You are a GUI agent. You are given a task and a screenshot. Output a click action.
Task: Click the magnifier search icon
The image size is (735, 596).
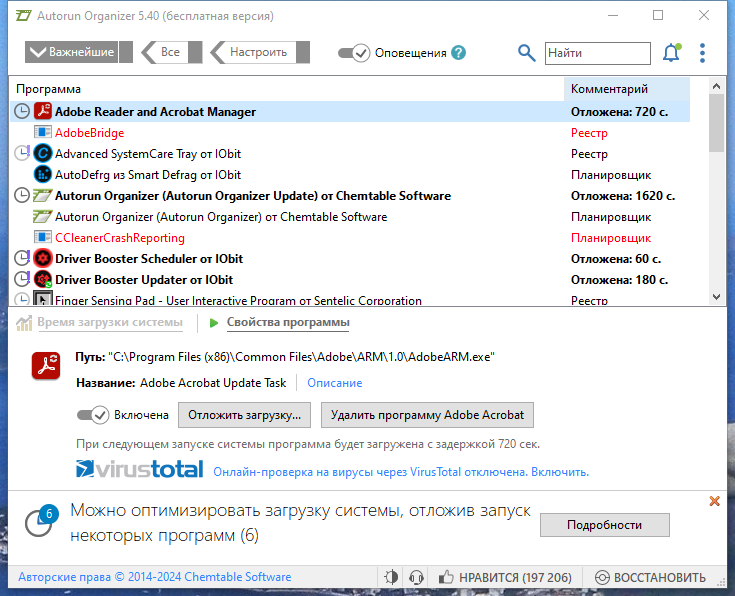[x=526, y=53]
